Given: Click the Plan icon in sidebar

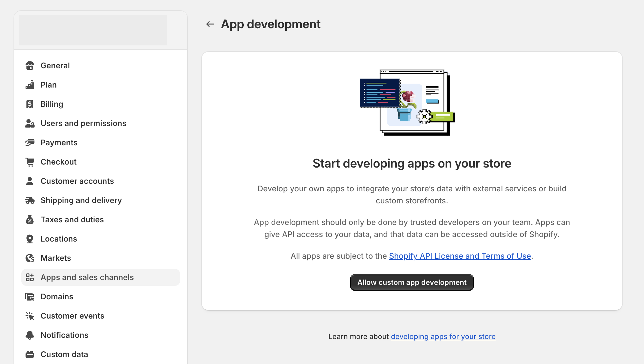Looking at the screenshot, I should (x=30, y=85).
